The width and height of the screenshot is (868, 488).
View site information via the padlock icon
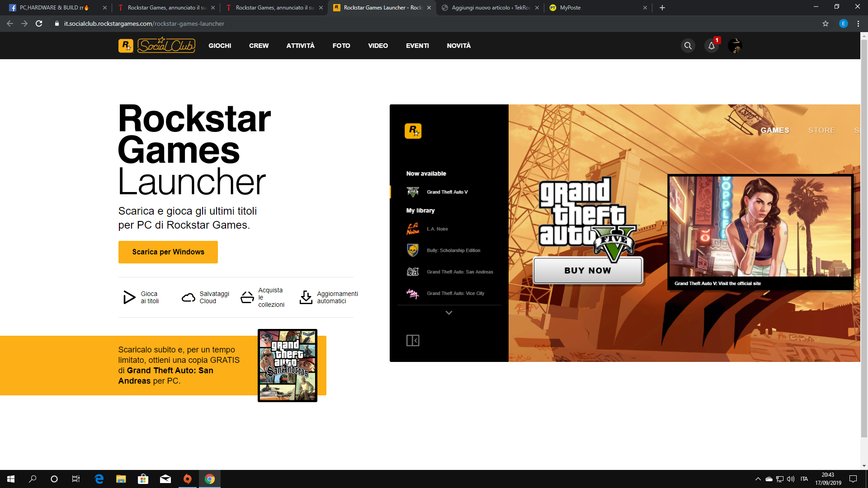point(57,23)
